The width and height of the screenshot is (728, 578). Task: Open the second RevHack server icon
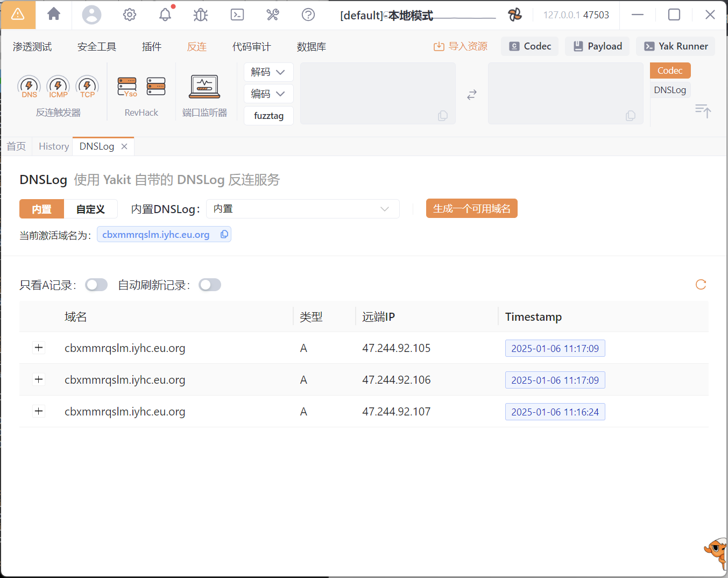(x=156, y=86)
